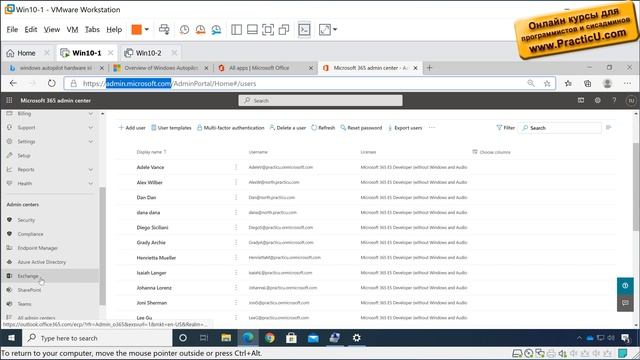This screenshot has width=640, height=360.
Task: Expand the Reports navigation section
Action: 91,169
